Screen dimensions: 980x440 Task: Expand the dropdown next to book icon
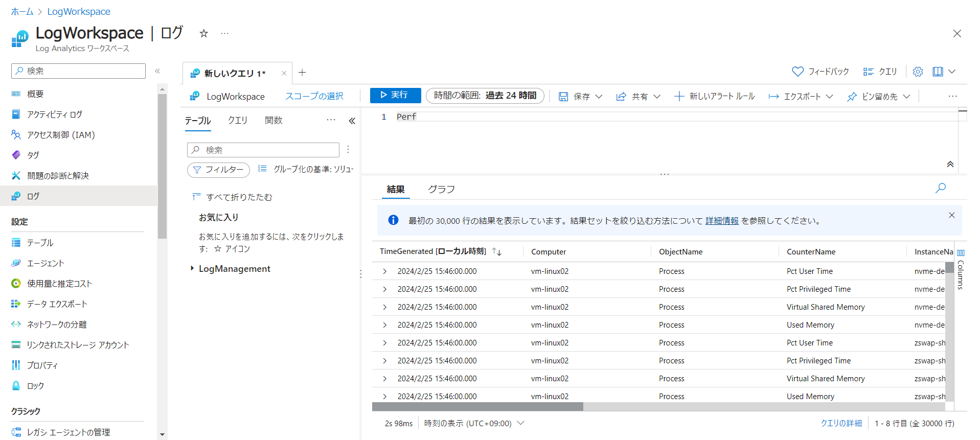click(952, 72)
